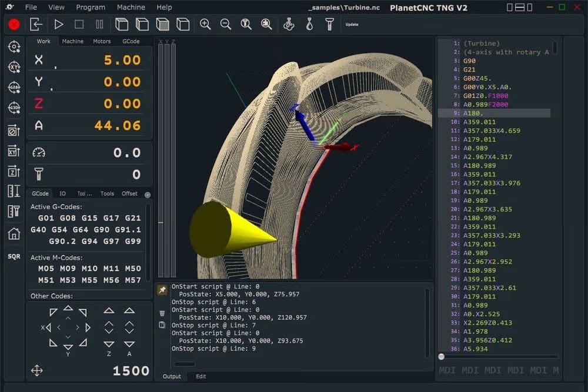Zoom to tool position
This screenshot has width=588, height=392.
click(x=246, y=24)
